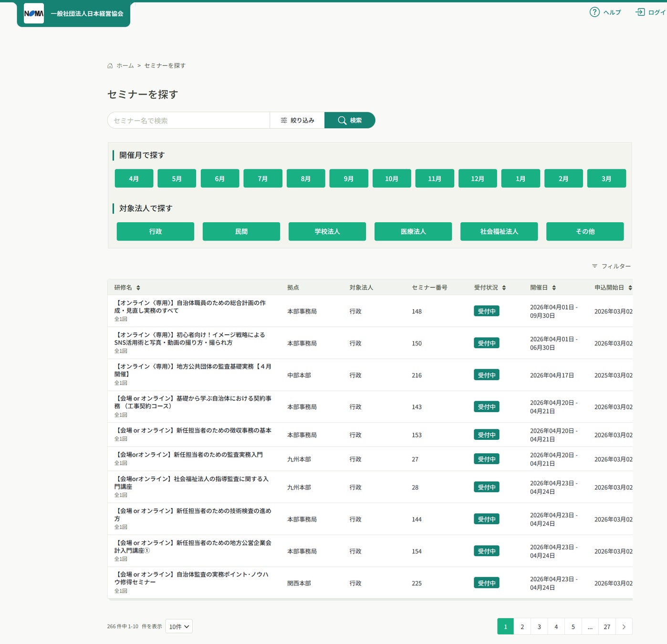Select the 民間 target category button

tap(241, 231)
